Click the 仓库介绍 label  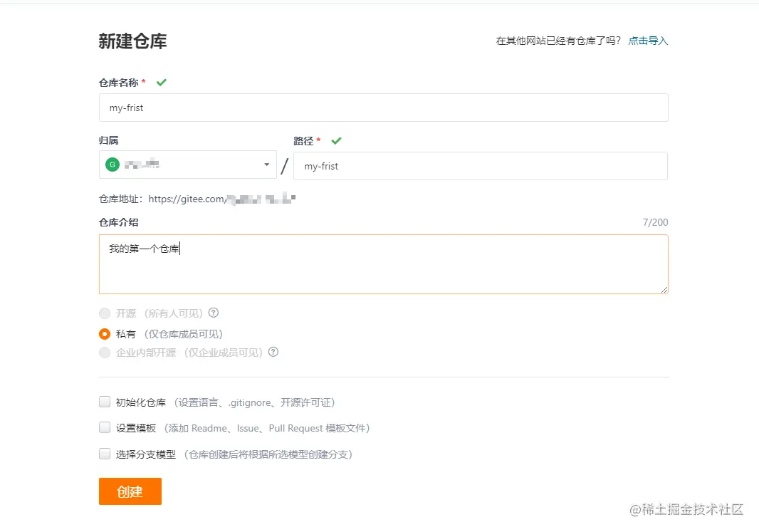point(119,222)
